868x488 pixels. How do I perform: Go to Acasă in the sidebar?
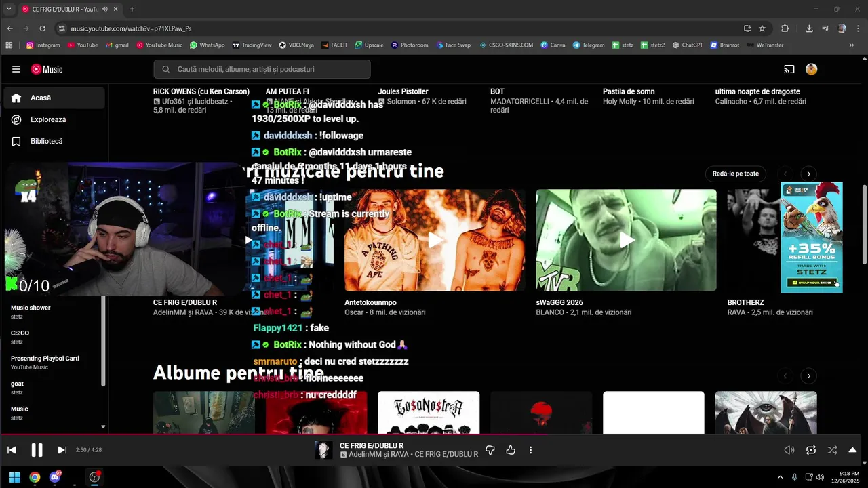54,98
